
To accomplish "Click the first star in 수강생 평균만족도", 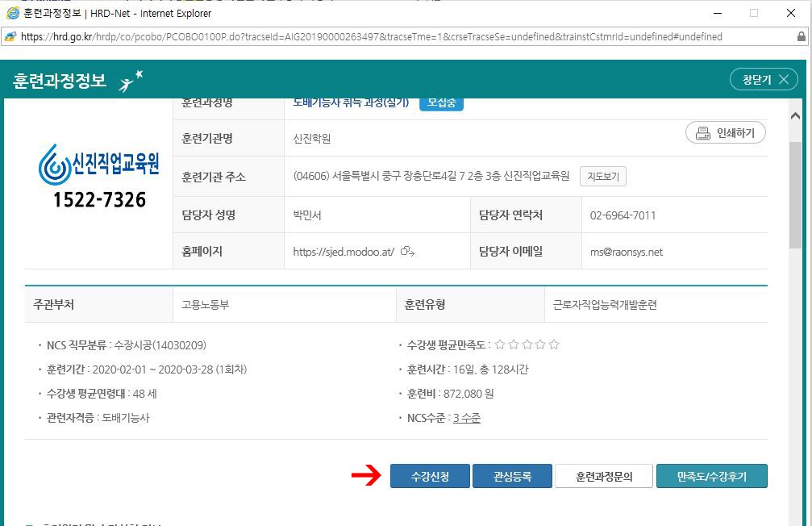I will (500, 345).
